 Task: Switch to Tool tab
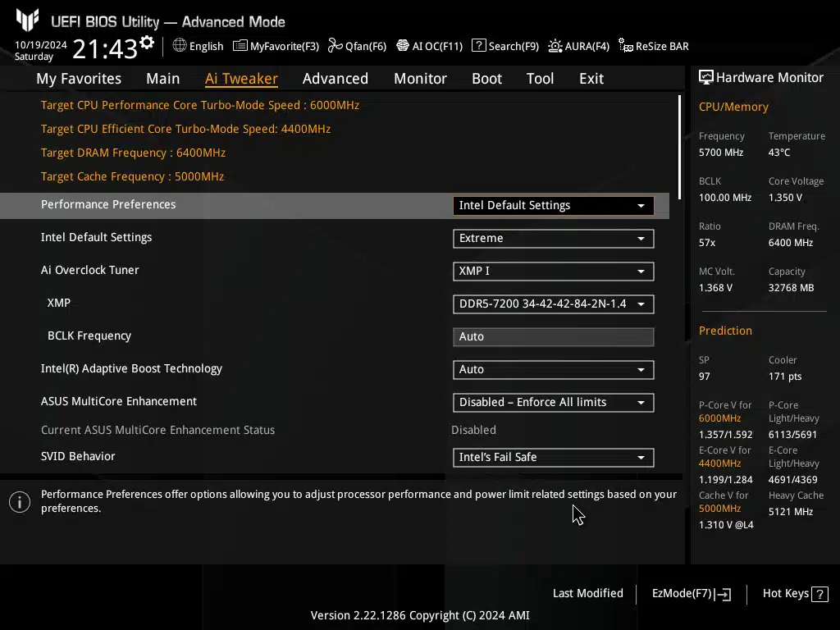point(540,79)
